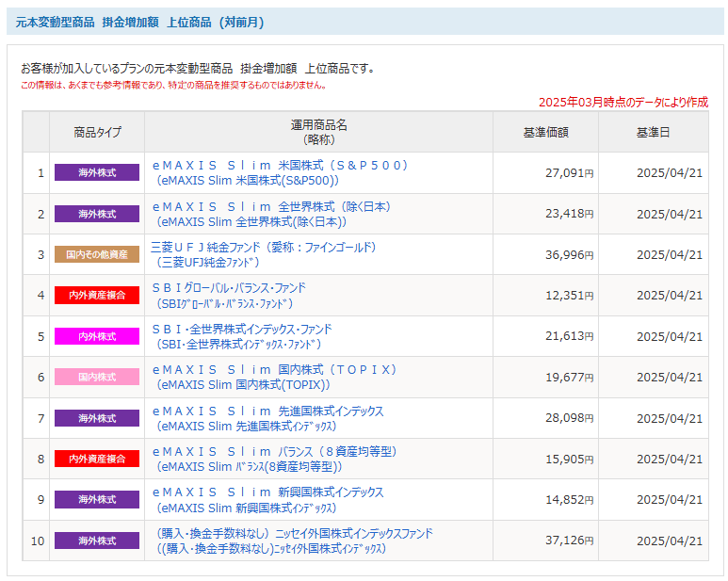Click the section title 元本変動型商品 掛金増加額 上位商品
Screen dimensions: 728x581
[139, 22]
